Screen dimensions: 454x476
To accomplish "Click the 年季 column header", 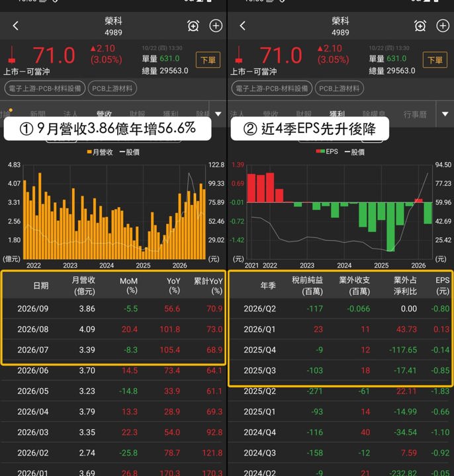I will [x=268, y=286].
